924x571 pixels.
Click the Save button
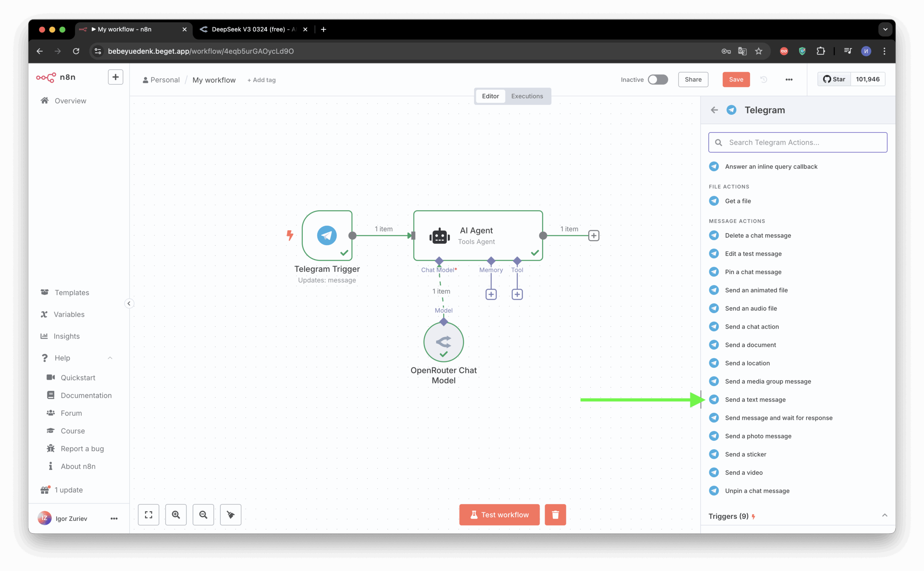pyautogui.click(x=736, y=80)
